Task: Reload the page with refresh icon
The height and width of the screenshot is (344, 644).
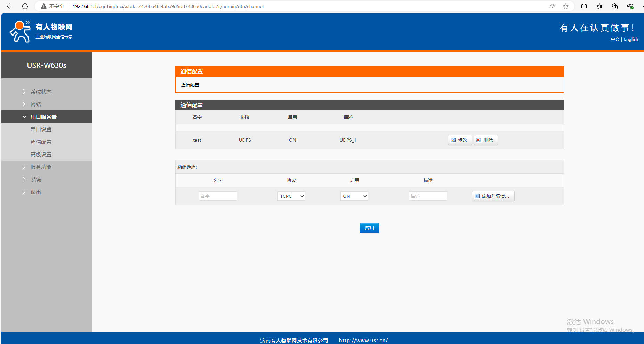Action: coord(25,6)
